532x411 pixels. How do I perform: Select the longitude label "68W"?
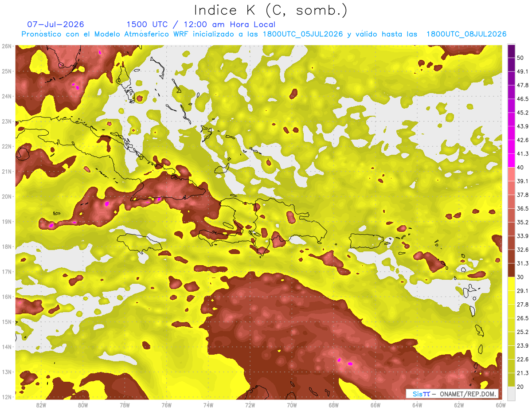[333, 405]
